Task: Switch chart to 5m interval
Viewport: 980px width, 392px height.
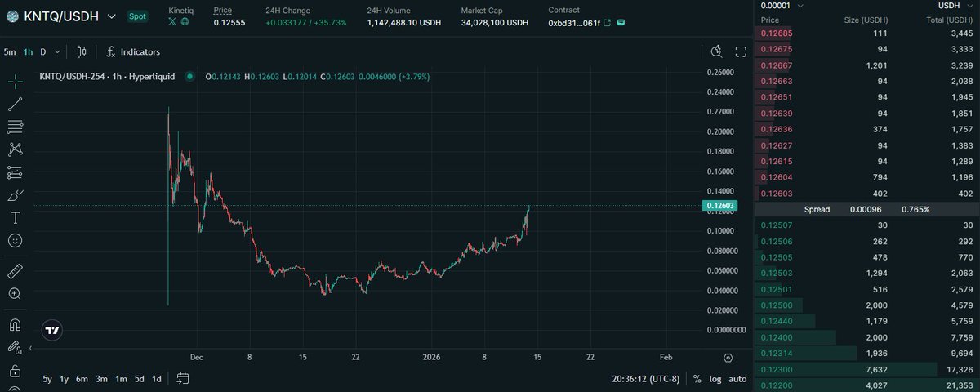Action: [10, 52]
